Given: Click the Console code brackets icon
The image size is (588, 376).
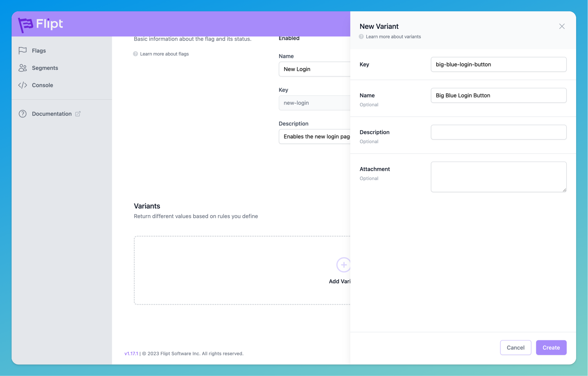Looking at the screenshot, I should click(23, 85).
